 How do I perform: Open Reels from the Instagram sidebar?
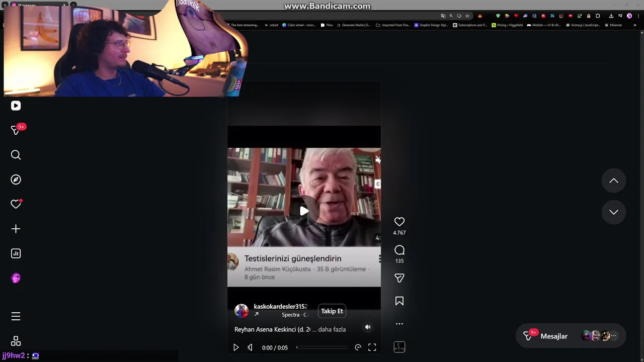pos(16,106)
